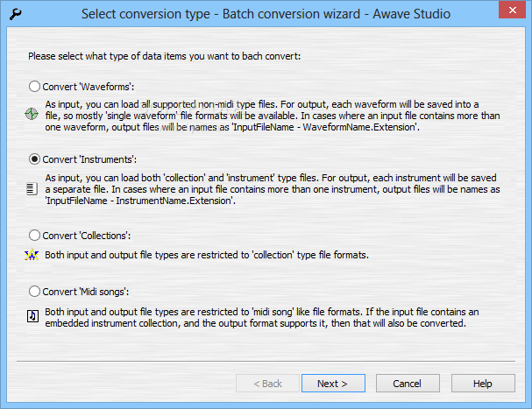
Task: Select the Convert 'Instruments' radio button
Action: 34,159
